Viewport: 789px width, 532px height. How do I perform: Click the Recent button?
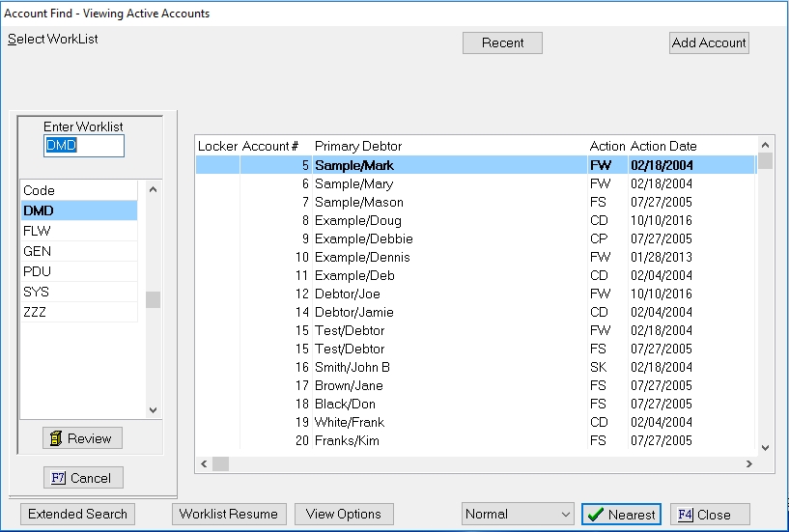click(502, 42)
